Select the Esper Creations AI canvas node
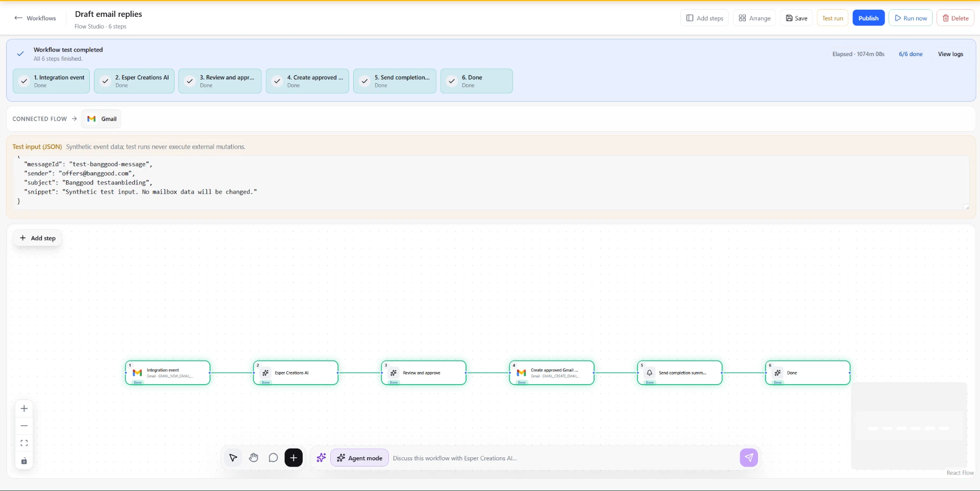Viewport: 980px width, 491px height. point(296,373)
